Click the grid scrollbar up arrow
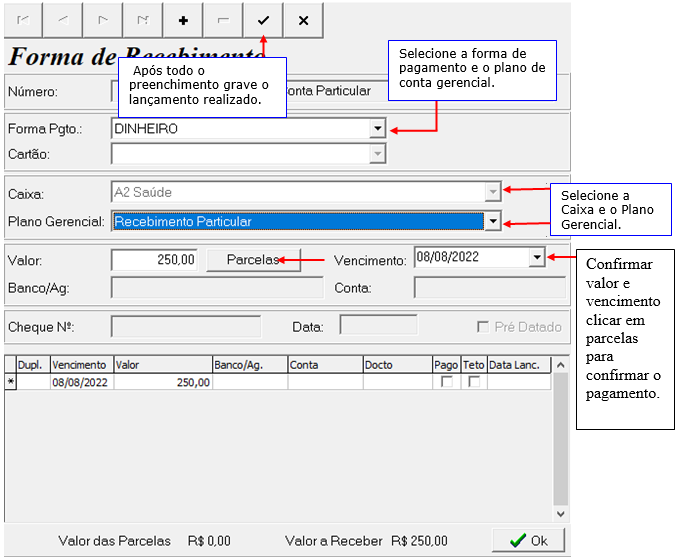The width and height of the screenshot is (678, 557). pos(560,365)
